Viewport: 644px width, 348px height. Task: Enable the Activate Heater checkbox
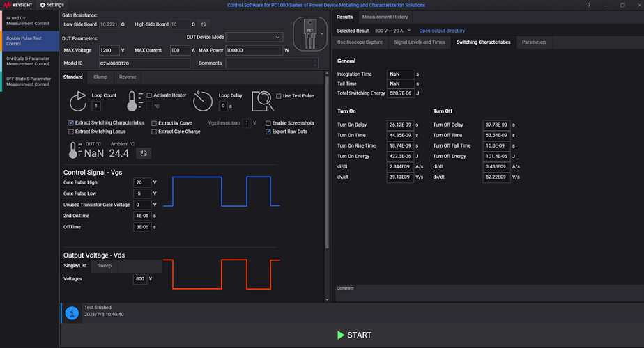pos(150,95)
